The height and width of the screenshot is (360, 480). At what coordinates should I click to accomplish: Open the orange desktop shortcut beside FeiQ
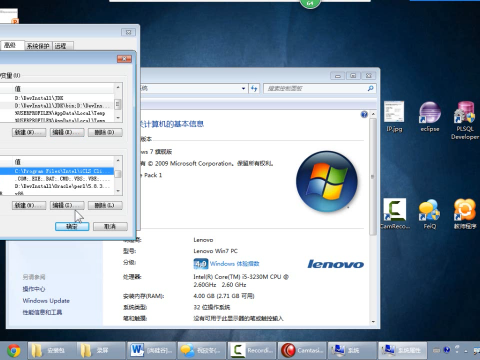coord(465,214)
